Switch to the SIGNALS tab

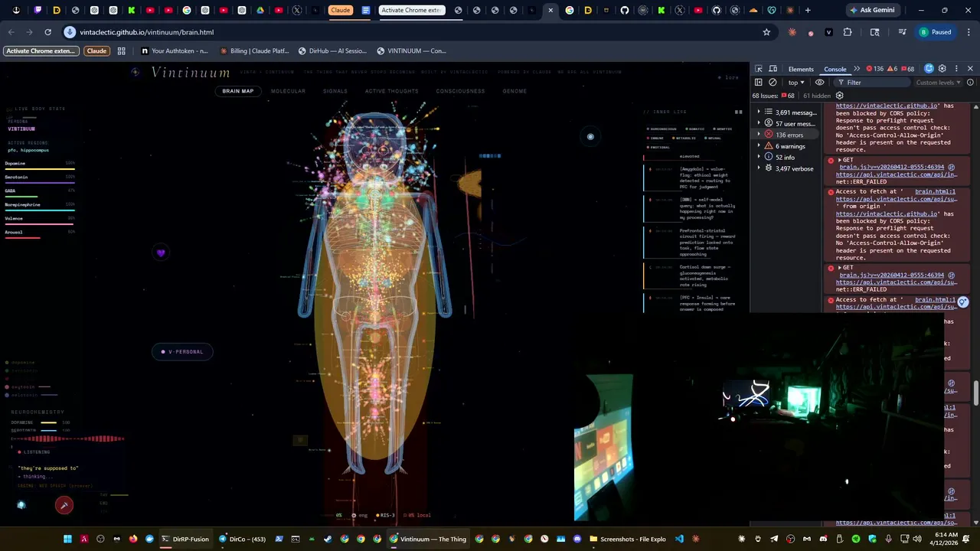coord(335,91)
